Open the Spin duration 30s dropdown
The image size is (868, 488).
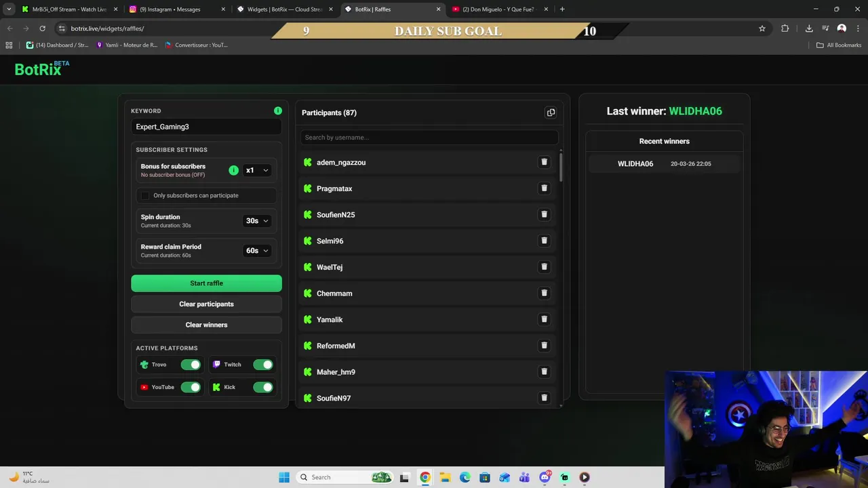pyautogui.click(x=257, y=221)
